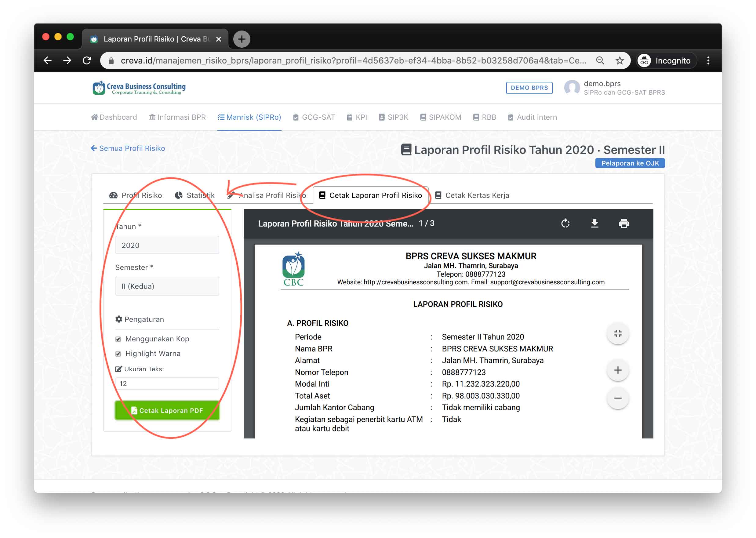Viewport: 756px width, 538px height.
Task: Click the zoom out (−) icon
Action: tap(619, 398)
